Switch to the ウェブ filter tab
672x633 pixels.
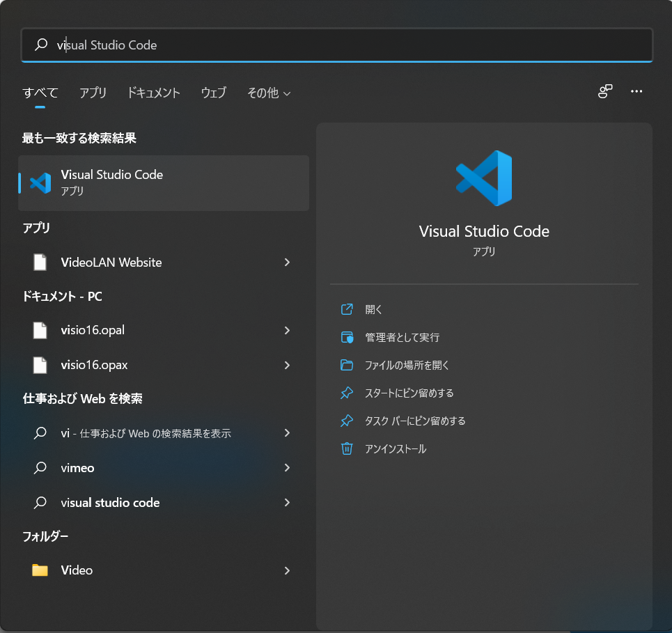coord(213,93)
